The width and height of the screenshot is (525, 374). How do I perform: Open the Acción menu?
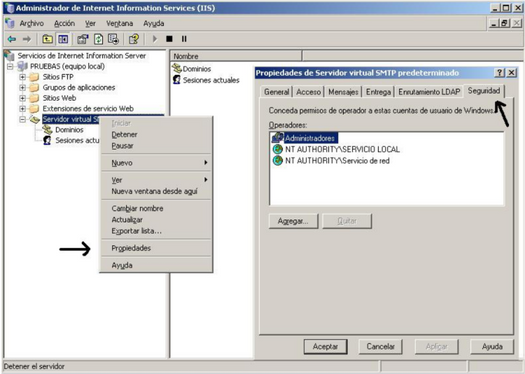(x=64, y=23)
